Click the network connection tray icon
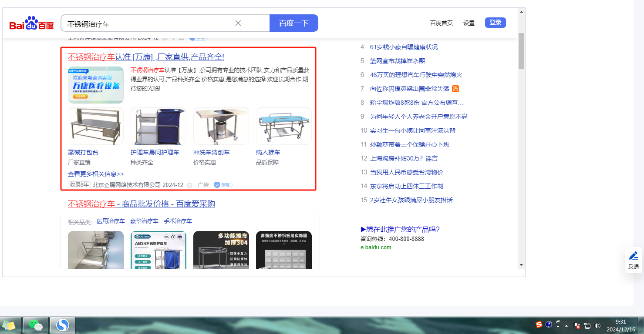Viewport: 644px width, 334px height. click(x=587, y=325)
